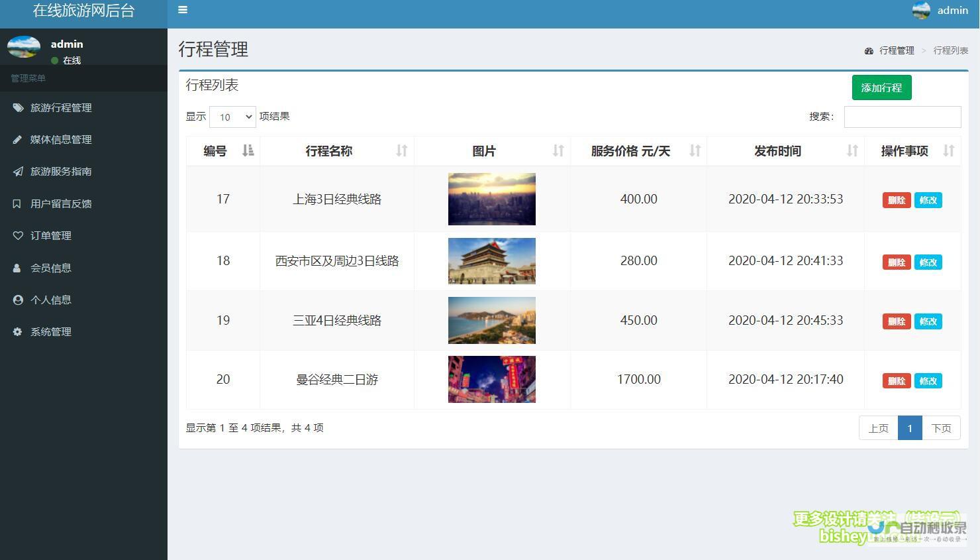The image size is (980, 560).
Task: Click price value 400.00
Action: click(x=639, y=199)
